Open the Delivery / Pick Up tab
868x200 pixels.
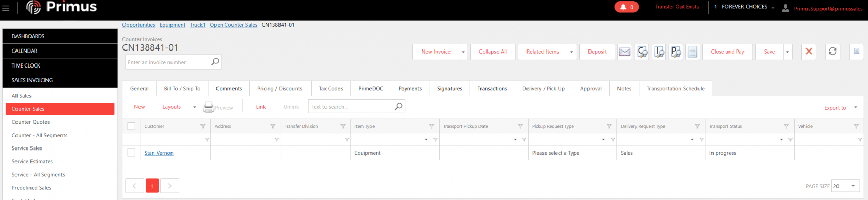pyautogui.click(x=544, y=89)
